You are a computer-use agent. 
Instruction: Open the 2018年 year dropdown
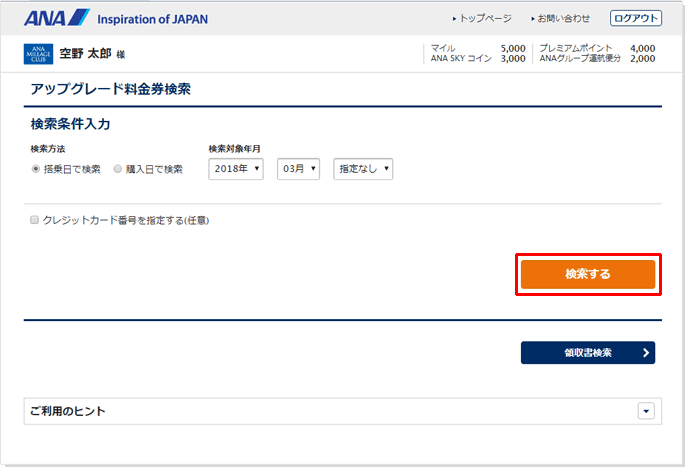coord(236,169)
